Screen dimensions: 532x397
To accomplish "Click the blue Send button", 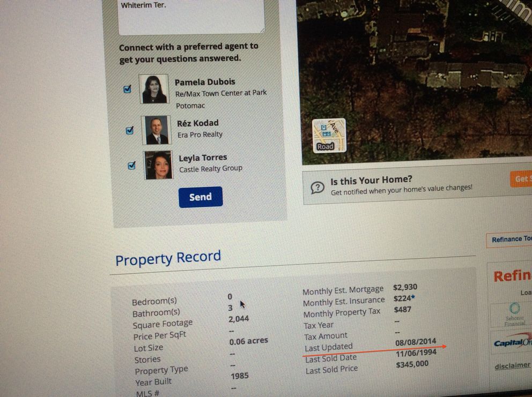I will pyautogui.click(x=201, y=197).
